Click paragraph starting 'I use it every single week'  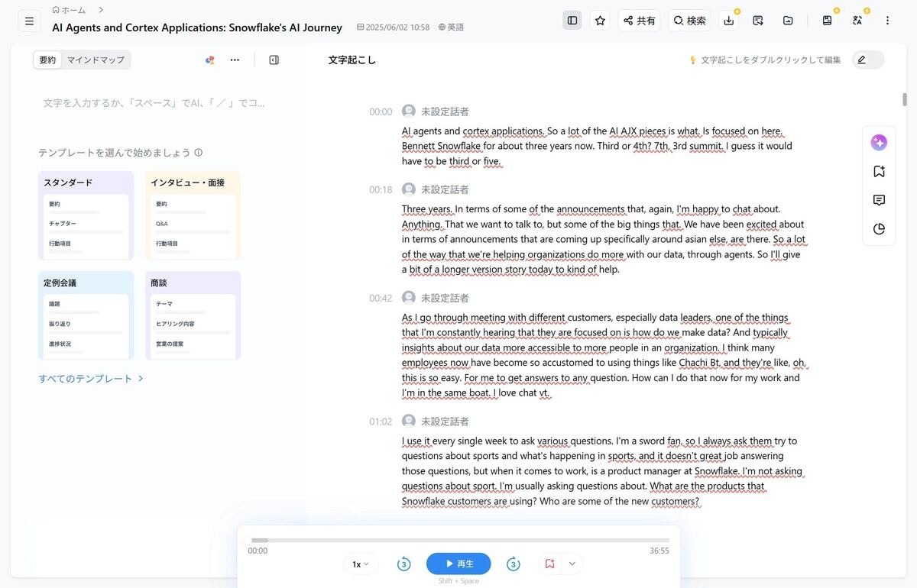tap(604, 471)
